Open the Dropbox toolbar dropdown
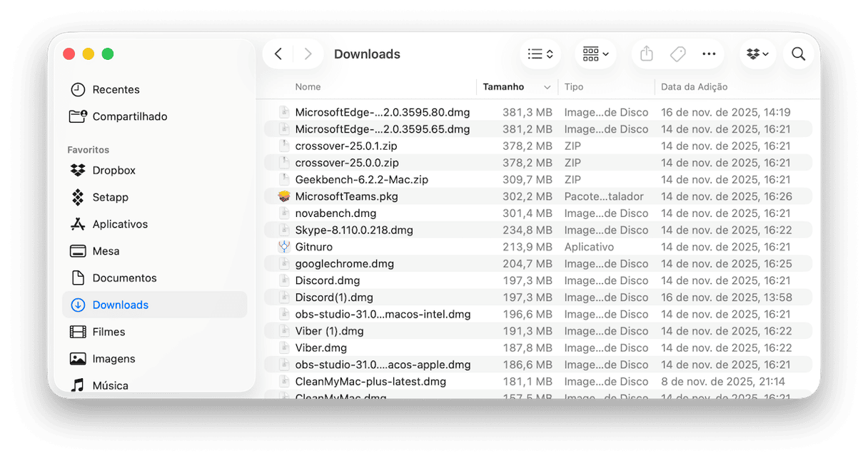Screen dimensions: 868x461 757,54
